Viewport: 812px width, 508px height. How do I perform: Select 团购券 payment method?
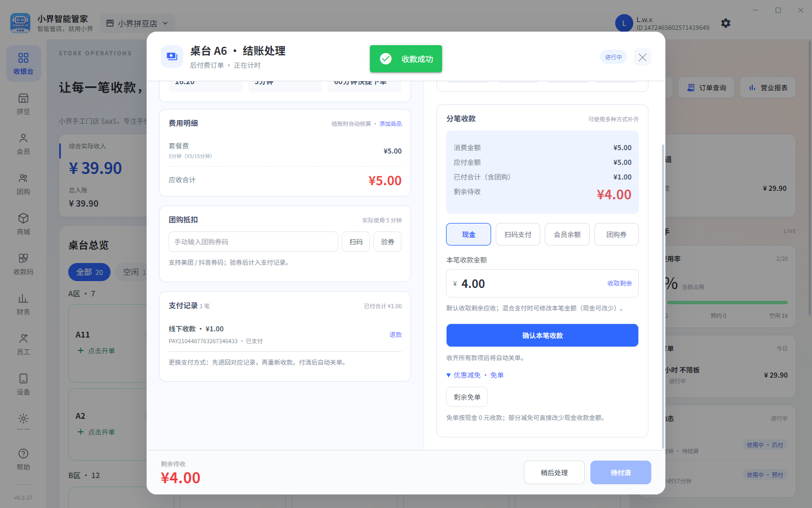tap(616, 234)
